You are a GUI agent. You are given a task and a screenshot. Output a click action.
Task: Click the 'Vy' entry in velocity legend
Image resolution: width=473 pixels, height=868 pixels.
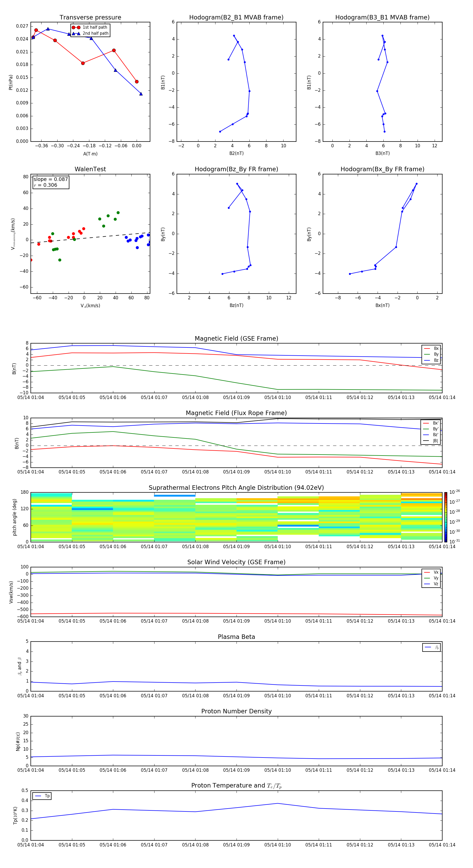pyautogui.click(x=431, y=578)
